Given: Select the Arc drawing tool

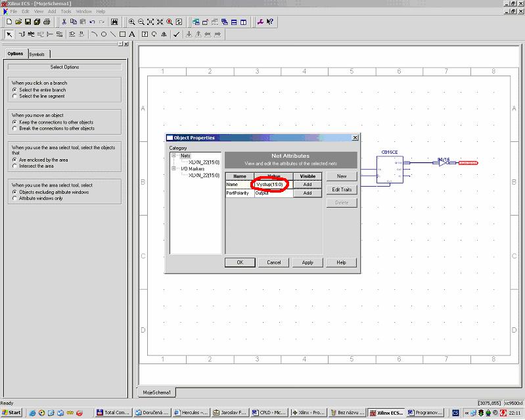Looking at the screenshot, I should (95, 34).
